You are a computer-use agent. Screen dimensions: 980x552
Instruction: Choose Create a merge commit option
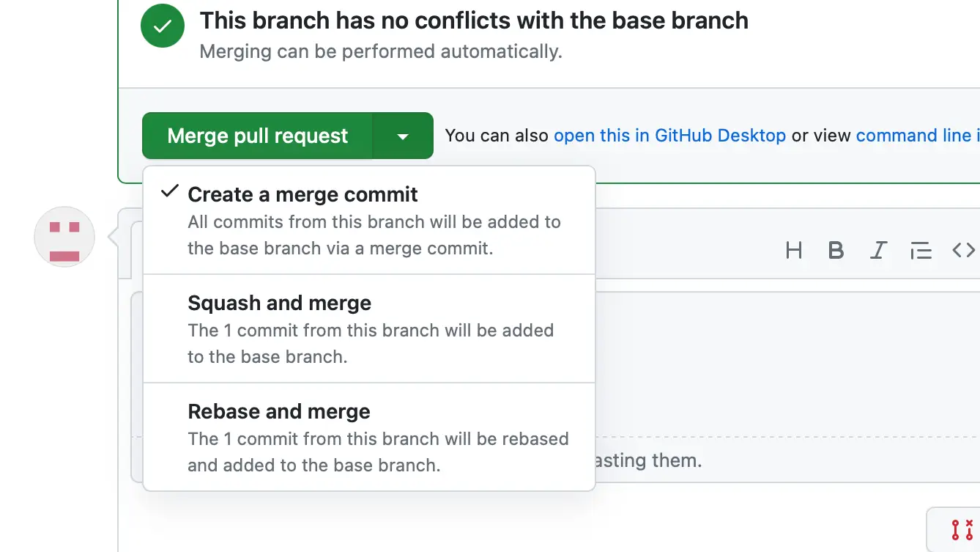369,221
